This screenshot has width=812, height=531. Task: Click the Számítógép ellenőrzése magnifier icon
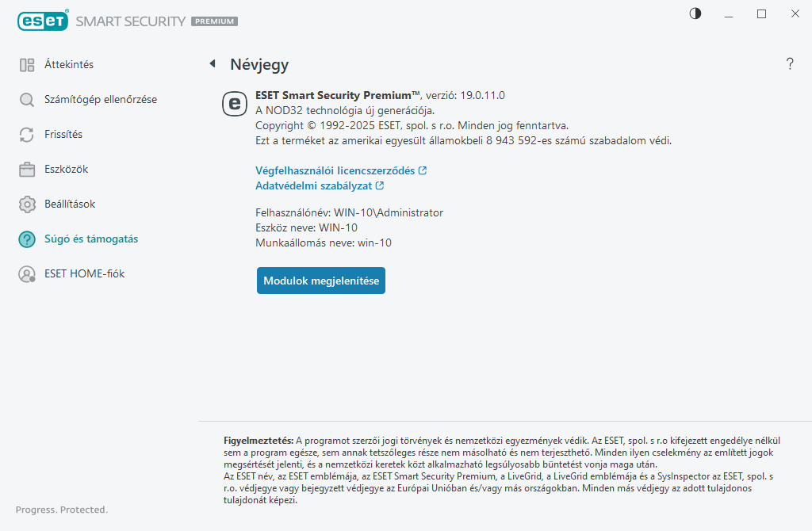27,100
